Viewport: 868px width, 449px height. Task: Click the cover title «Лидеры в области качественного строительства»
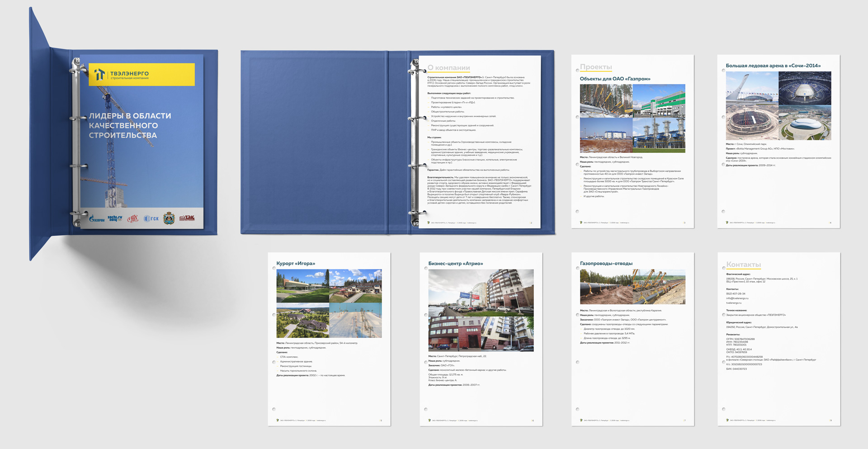pyautogui.click(x=130, y=125)
